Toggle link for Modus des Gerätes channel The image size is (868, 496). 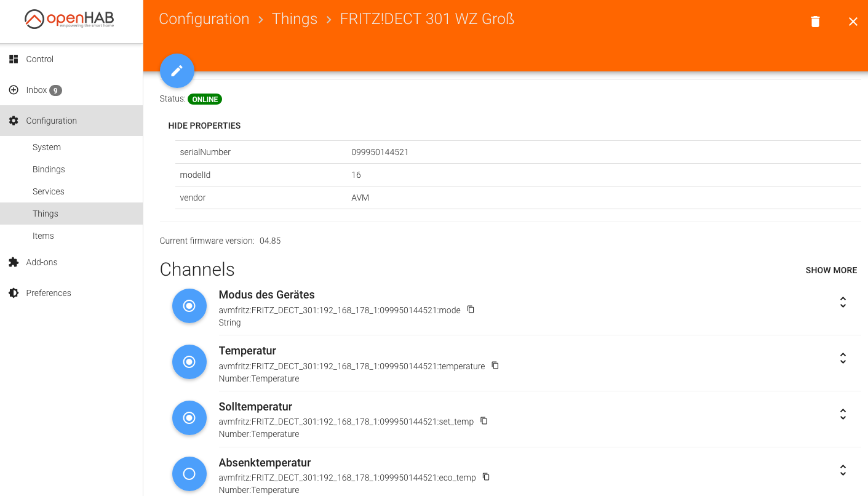[189, 306]
